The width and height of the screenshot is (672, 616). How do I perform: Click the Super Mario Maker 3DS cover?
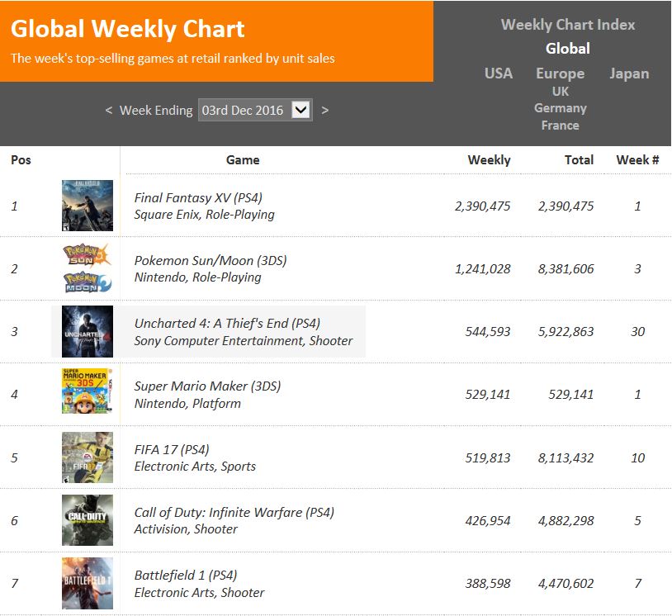[x=88, y=394]
